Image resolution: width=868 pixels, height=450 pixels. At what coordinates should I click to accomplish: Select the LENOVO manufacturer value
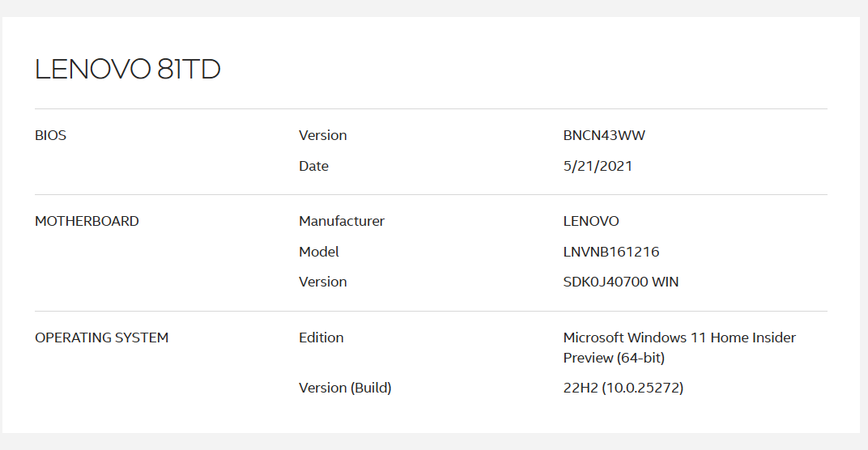tap(591, 221)
